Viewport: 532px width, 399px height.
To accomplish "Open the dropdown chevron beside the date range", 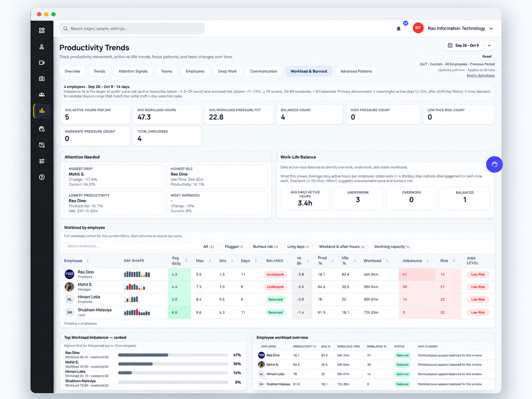I will point(489,46).
